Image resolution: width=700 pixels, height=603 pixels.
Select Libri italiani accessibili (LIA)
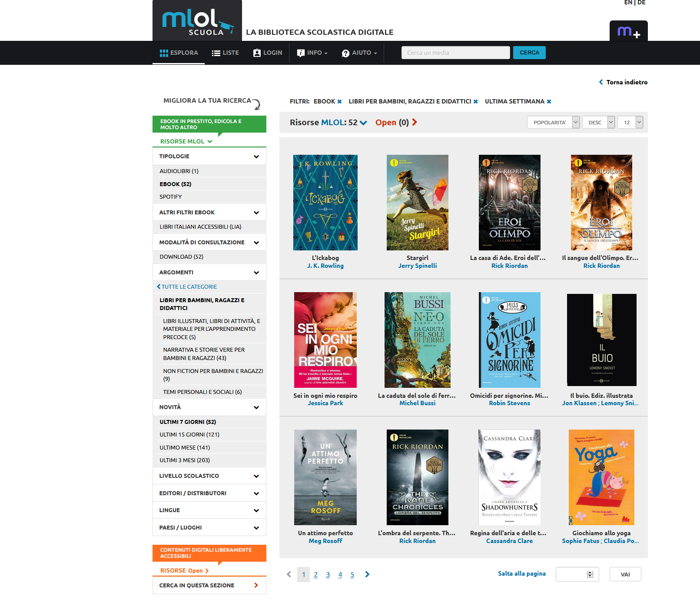pyautogui.click(x=200, y=227)
